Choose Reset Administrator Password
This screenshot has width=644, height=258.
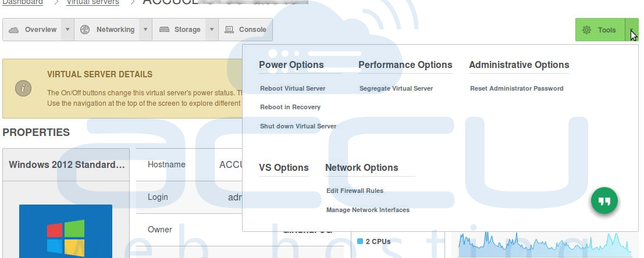click(517, 88)
